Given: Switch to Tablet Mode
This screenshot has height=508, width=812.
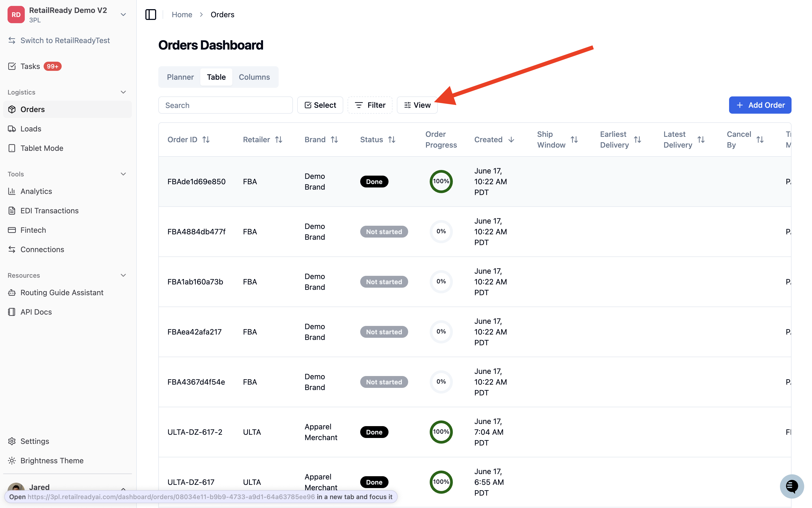Looking at the screenshot, I should (36, 148).
